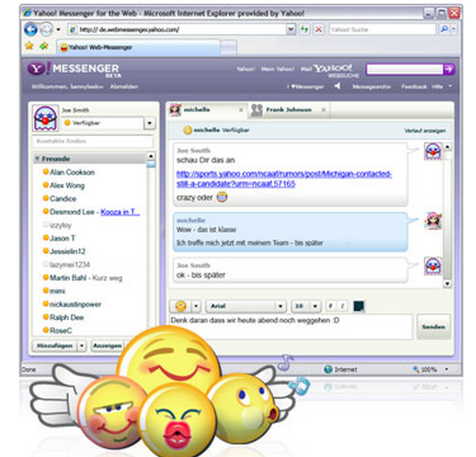This screenshot has width=476, height=457.
Task: Click the Yahoo web search field in header
Action: 405,69
